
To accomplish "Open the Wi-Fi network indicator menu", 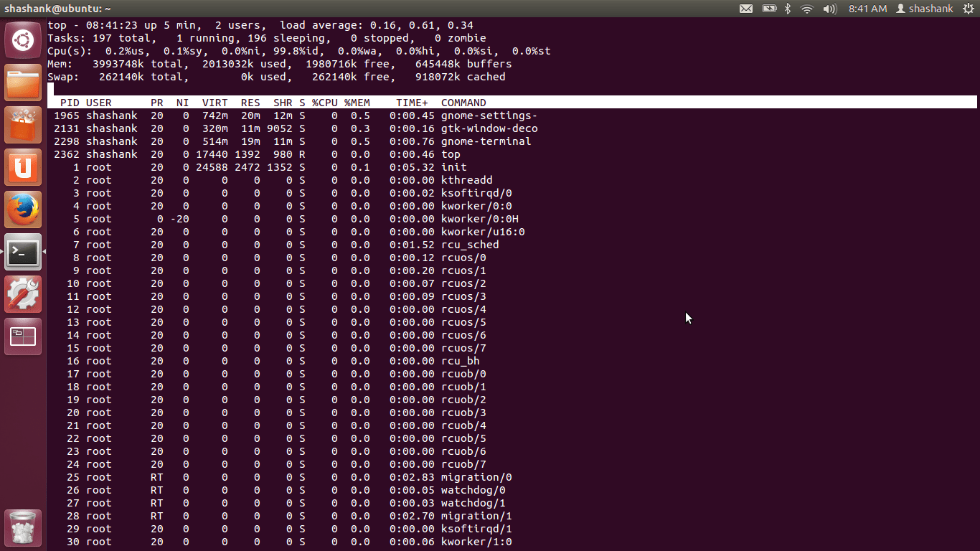I will pyautogui.click(x=807, y=9).
